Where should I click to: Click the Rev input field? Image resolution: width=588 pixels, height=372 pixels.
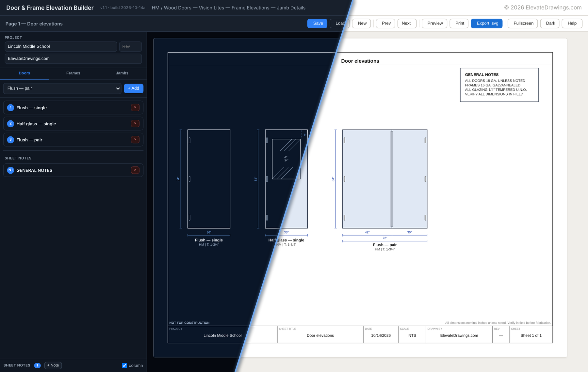[x=130, y=46]
